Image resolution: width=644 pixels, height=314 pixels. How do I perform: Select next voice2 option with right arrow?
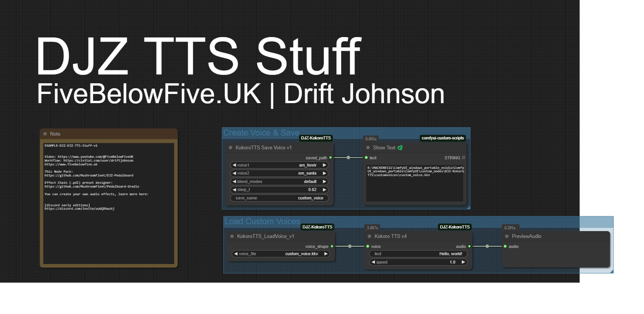pyautogui.click(x=324, y=173)
